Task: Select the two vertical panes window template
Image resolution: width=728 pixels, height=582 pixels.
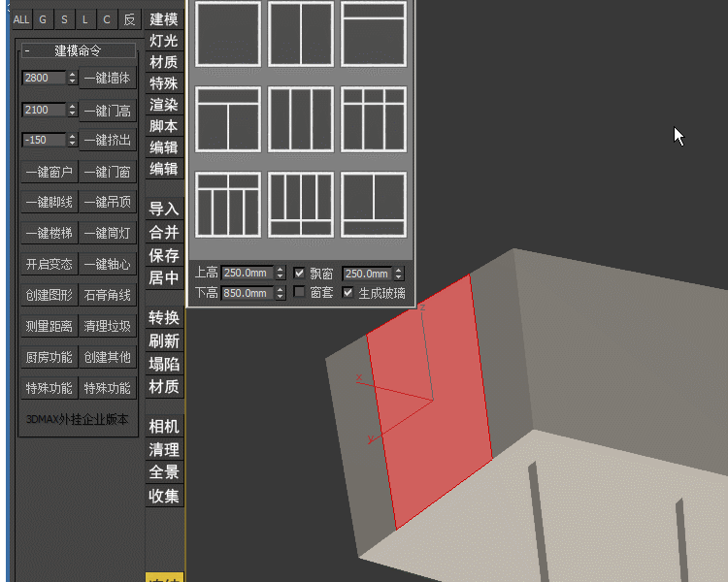Action: 300,34
